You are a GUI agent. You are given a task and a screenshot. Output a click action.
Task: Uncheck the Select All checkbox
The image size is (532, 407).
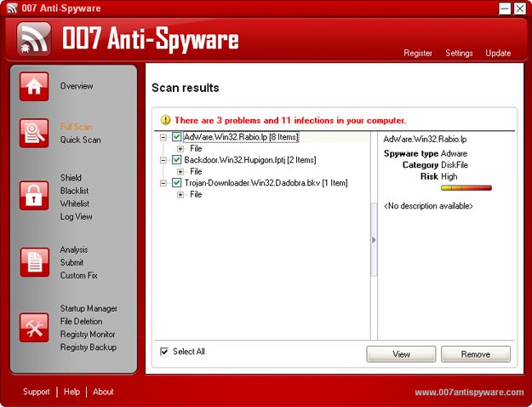tap(164, 352)
